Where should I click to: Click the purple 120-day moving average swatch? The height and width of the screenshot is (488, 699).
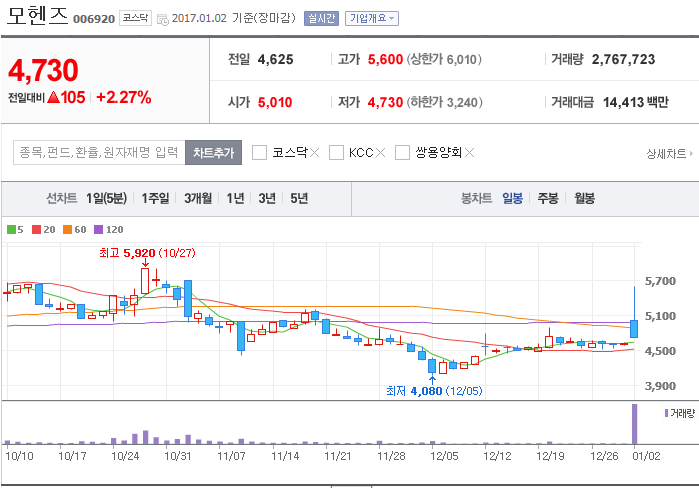(99, 230)
